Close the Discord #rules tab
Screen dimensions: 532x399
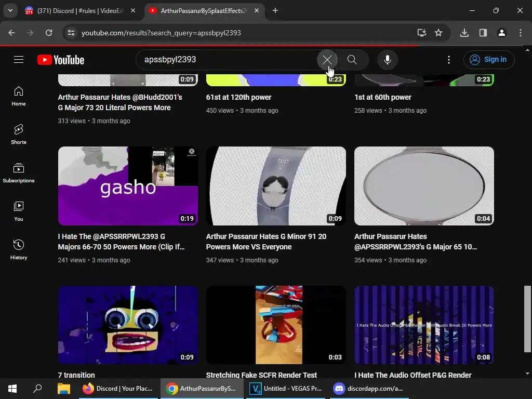[x=133, y=10]
